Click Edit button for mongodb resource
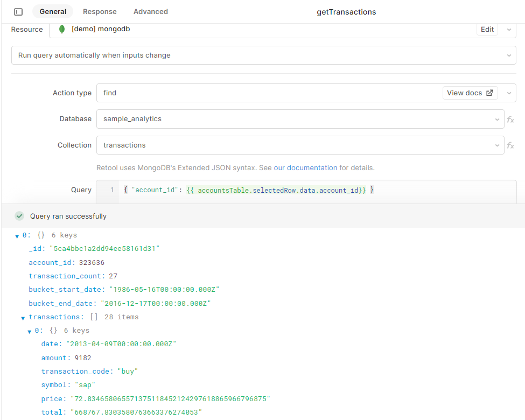Screen dimensions: 525x420 [x=487, y=29]
